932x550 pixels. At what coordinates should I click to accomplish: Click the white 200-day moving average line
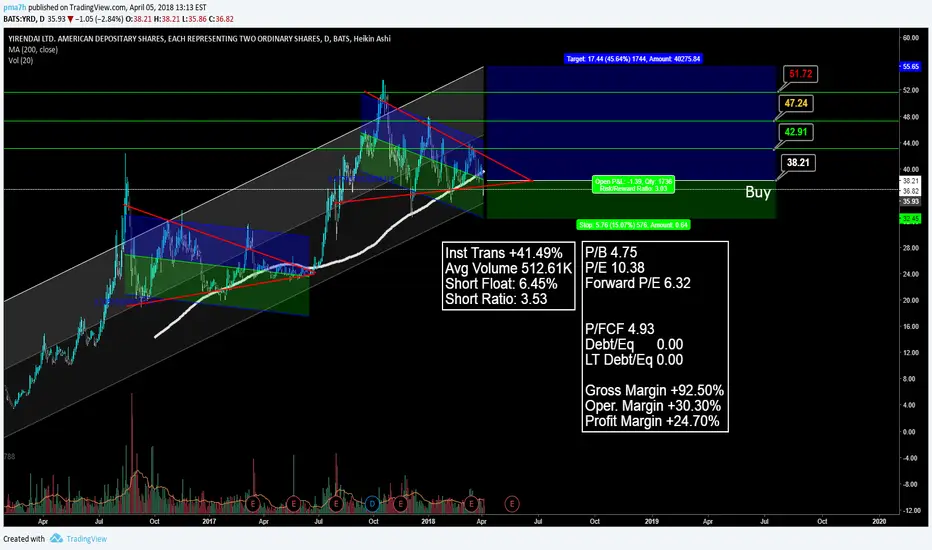tap(357, 254)
